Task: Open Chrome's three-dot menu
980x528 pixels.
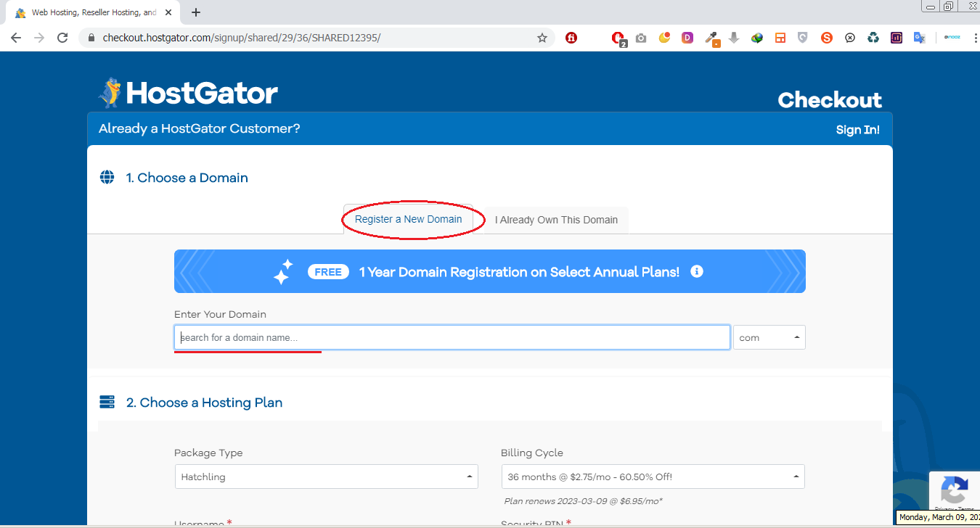Action: coord(975,38)
